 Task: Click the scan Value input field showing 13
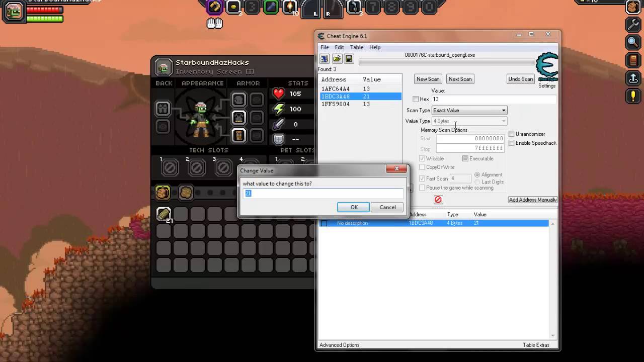click(494, 100)
